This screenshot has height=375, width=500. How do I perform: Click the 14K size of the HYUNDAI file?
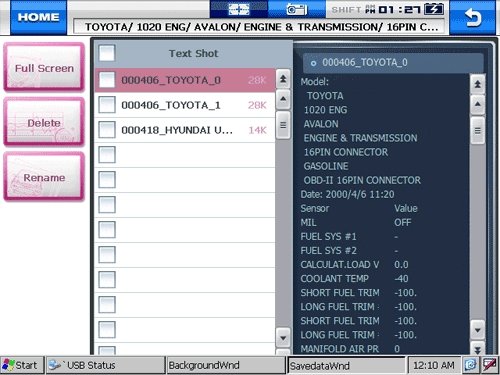pyautogui.click(x=257, y=130)
